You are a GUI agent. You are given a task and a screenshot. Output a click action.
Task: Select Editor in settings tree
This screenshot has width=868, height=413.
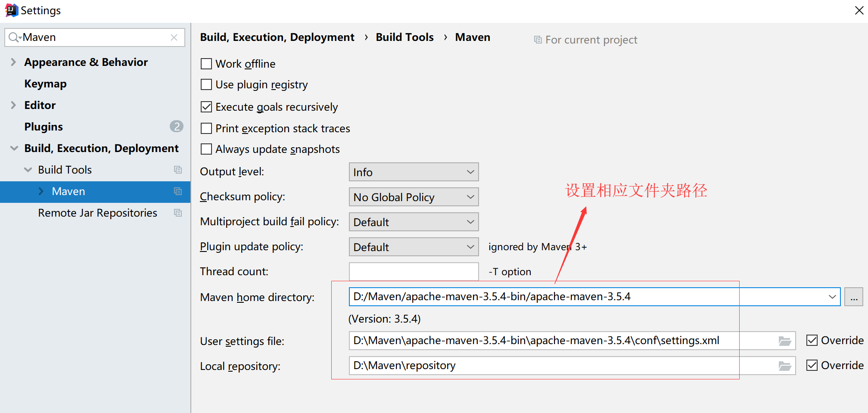point(40,105)
